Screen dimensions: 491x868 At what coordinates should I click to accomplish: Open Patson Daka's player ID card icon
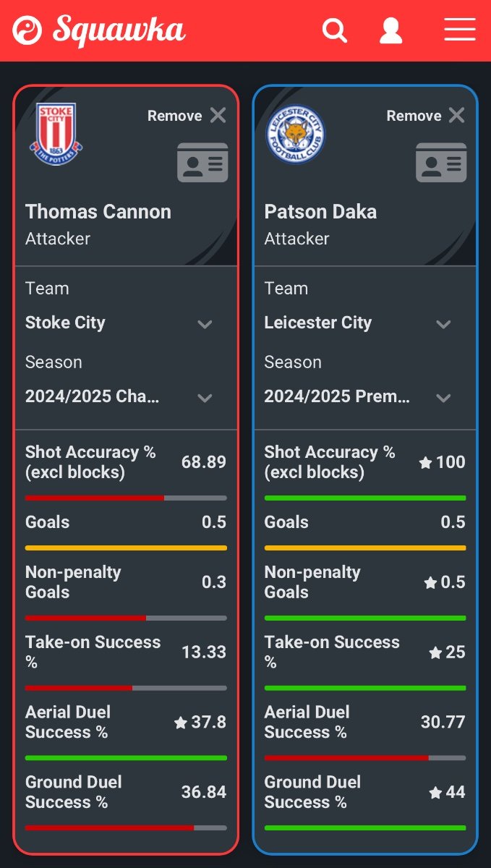click(x=441, y=162)
